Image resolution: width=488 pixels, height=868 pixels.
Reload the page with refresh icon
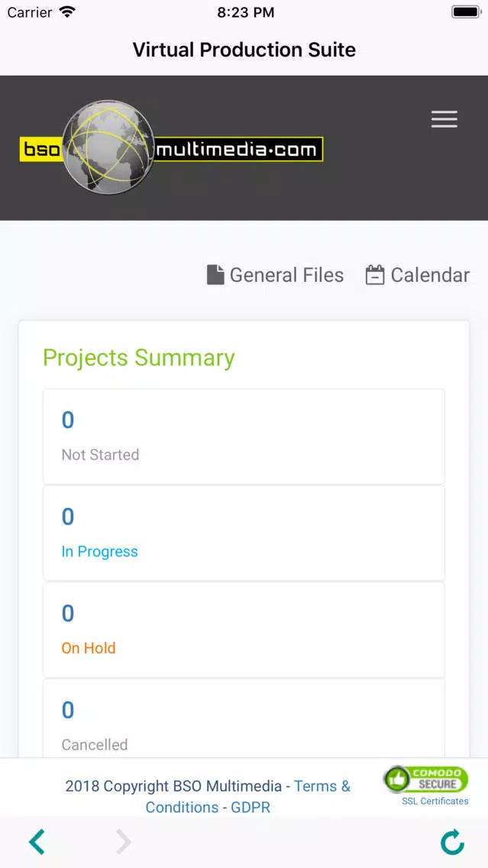tap(452, 842)
